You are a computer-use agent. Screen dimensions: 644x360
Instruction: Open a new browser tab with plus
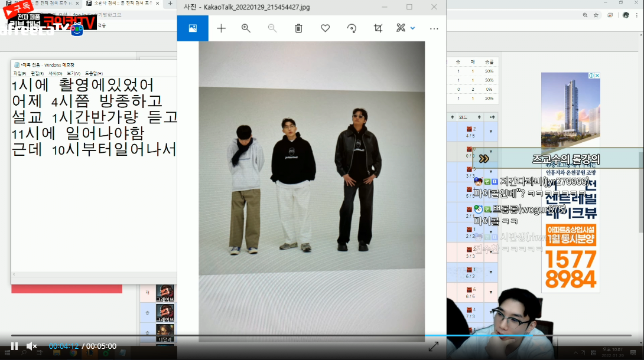pos(170,4)
